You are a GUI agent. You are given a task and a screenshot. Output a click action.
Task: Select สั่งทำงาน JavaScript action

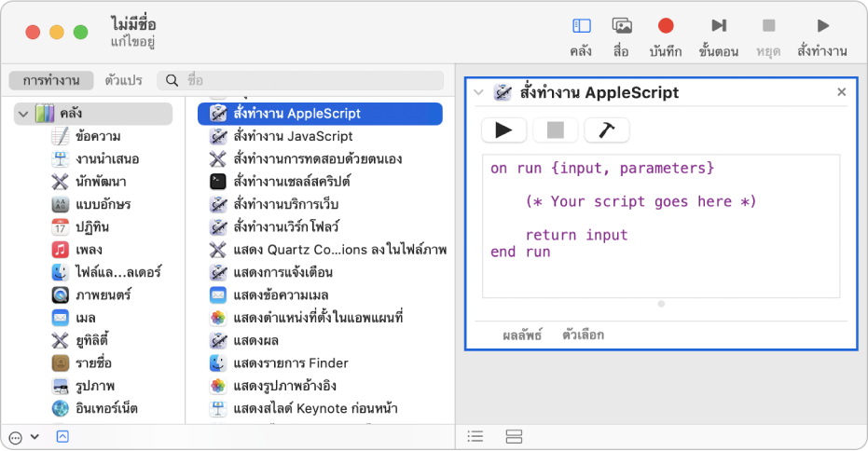(x=293, y=136)
